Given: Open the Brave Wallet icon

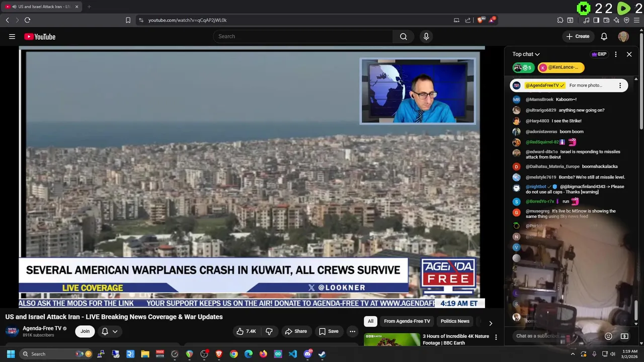Looking at the screenshot, I should pyautogui.click(x=606, y=20).
